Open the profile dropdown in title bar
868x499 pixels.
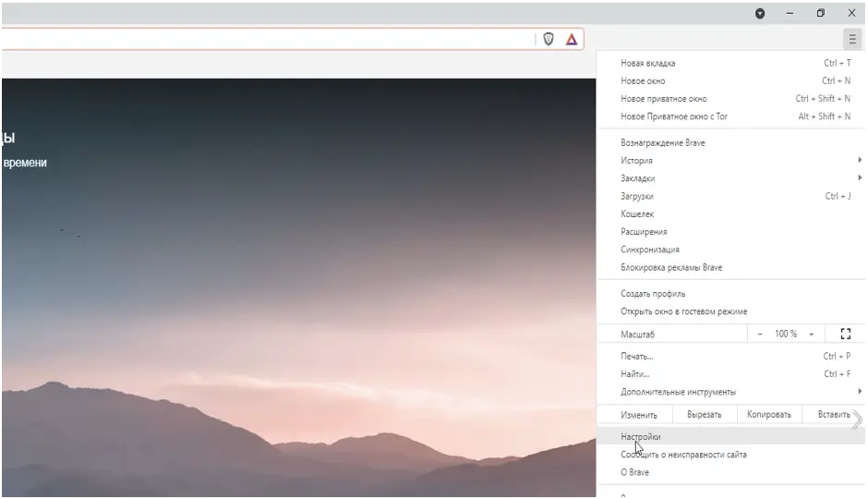point(760,13)
